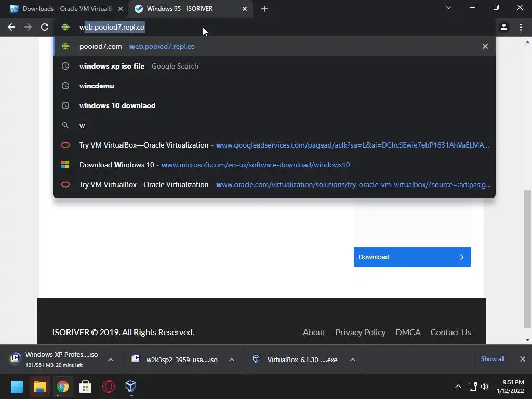Screen dimensions: 532x399
Task: Click the page vertical scrollbar thumb
Action: click(x=527, y=259)
